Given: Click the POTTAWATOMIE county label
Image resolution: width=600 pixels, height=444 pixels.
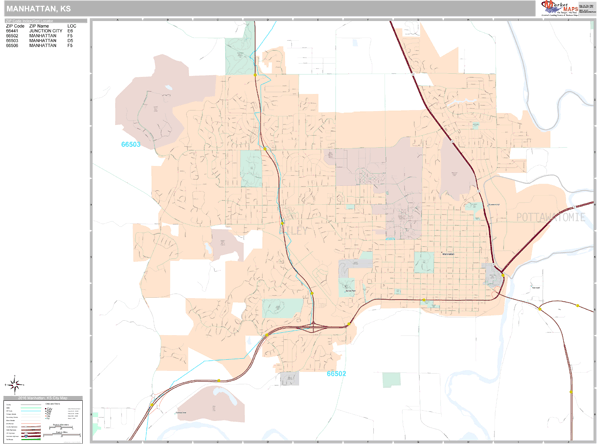Looking at the screenshot, I should coord(553,216).
